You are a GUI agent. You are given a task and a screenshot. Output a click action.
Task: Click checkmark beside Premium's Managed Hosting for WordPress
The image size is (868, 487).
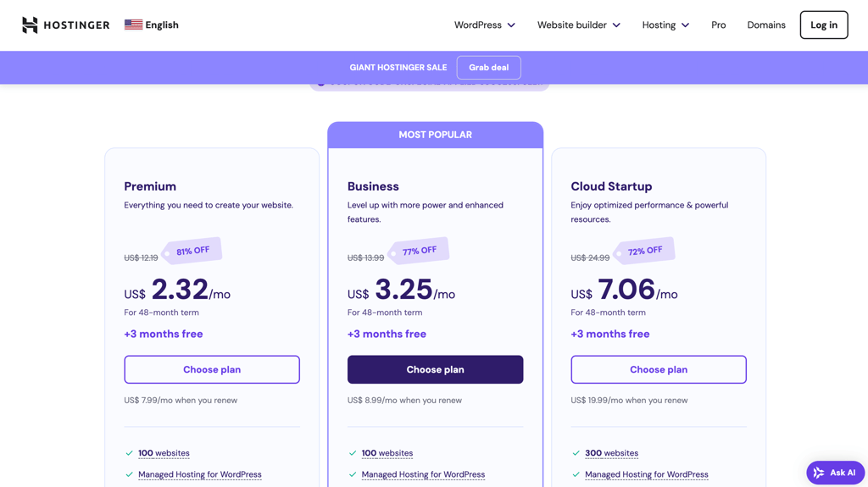pyautogui.click(x=129, y=474)
